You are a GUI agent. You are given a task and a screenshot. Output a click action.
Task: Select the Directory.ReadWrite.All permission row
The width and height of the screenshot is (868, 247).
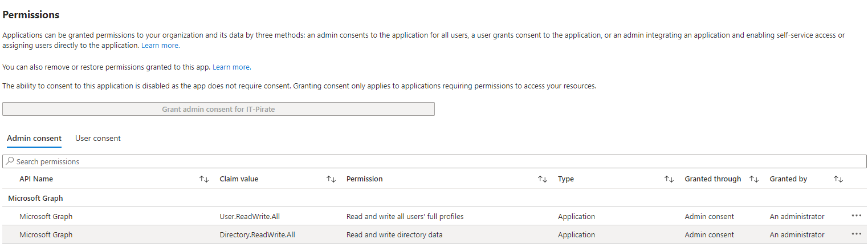pyautogui.click(x=434, y=234)
